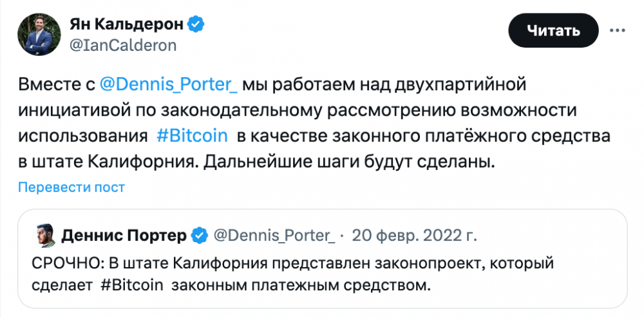This screenshot has width=644, height=318.
Task: Click the sentence Дальнейшие шаги будут сделаны
Action: [x=348, y=162]
